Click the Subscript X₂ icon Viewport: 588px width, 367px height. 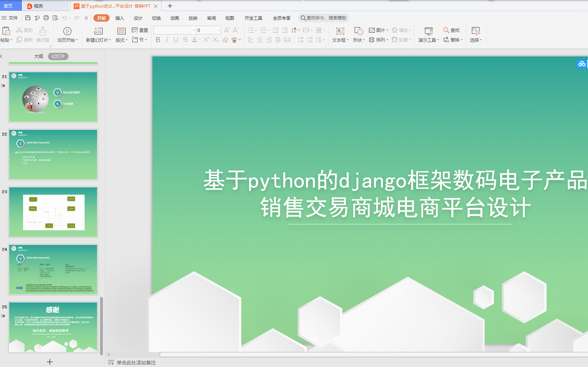(216, 40)
